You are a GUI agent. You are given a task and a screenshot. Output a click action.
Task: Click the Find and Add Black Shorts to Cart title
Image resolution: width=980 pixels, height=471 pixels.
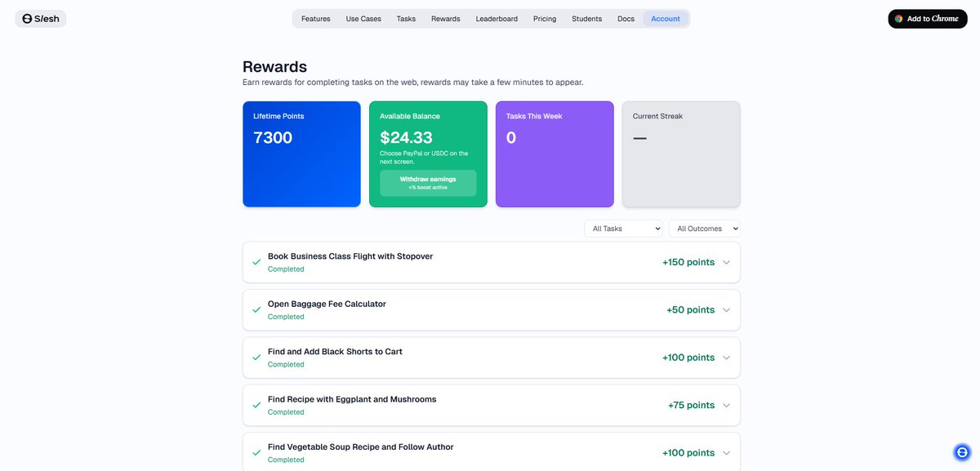click(335, 352)
